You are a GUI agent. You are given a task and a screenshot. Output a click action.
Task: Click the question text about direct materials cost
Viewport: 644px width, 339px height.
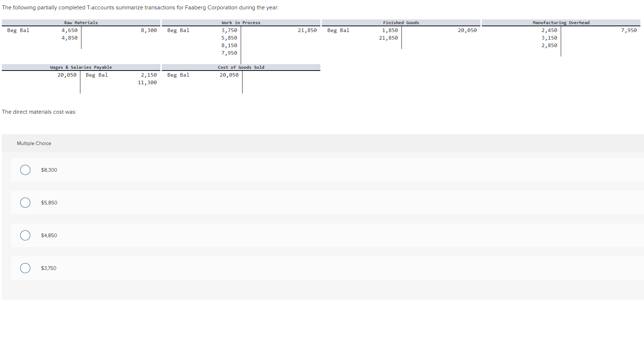point(39,112)
